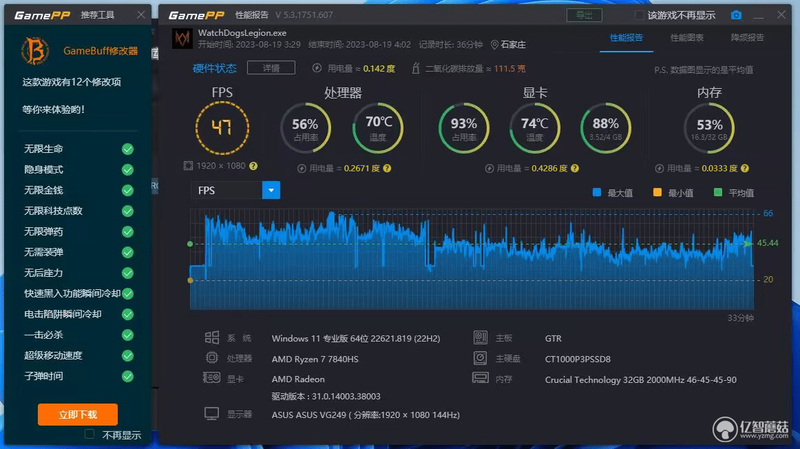Click the CPU temperature gauge showing 70℃
This screenshot has width=800, height=449.
click(x=378, y=128)
